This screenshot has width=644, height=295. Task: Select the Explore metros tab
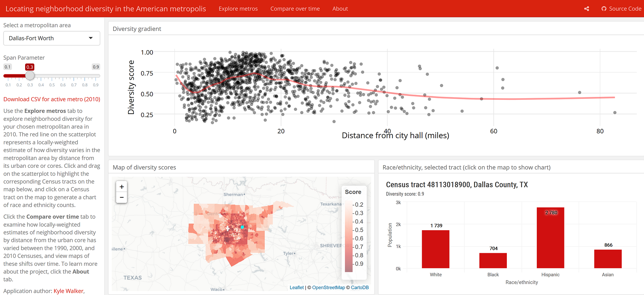[x=238, y=9]
